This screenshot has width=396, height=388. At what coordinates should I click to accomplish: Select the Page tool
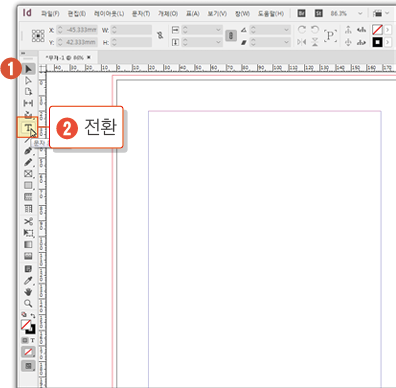tap(28, 92)
